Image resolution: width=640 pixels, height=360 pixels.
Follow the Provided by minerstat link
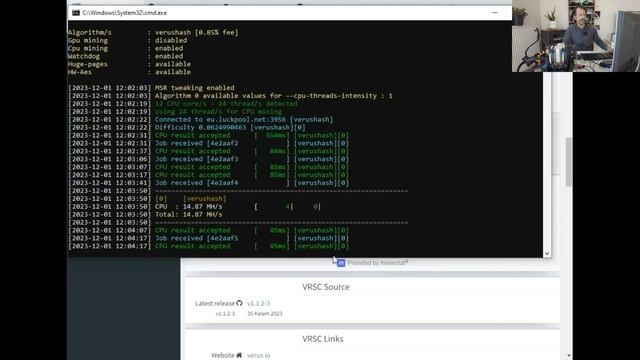378,263
